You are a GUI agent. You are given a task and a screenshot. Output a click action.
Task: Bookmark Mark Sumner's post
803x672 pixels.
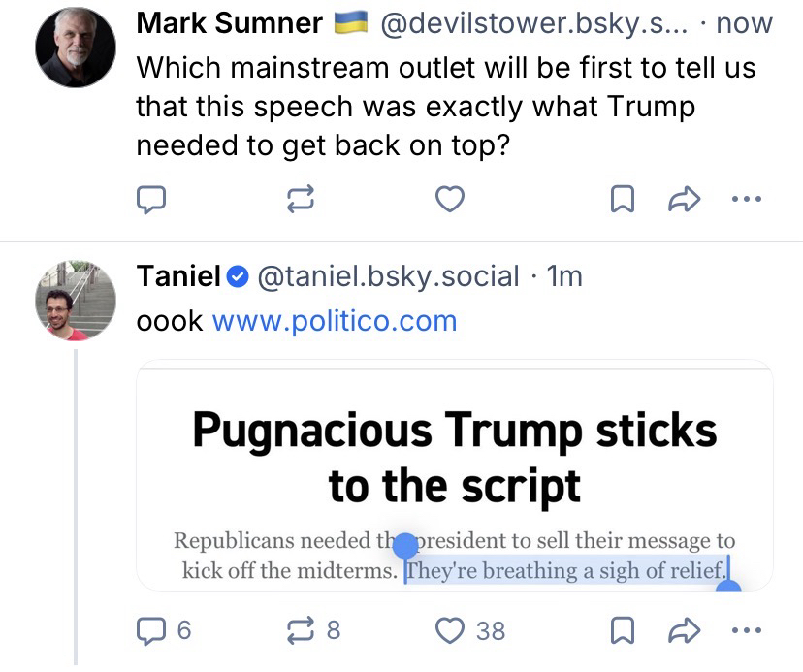622,200
